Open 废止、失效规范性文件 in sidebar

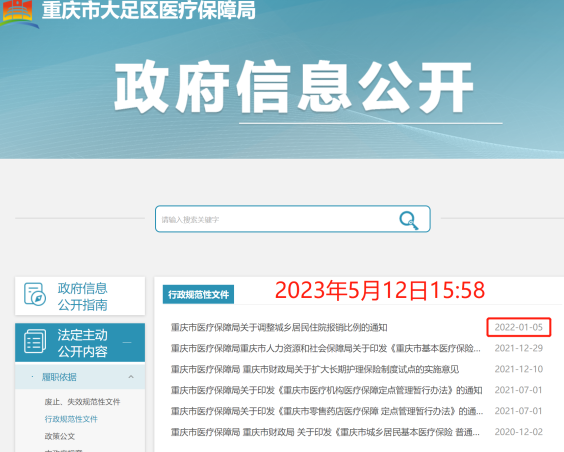tap(82, 402)
